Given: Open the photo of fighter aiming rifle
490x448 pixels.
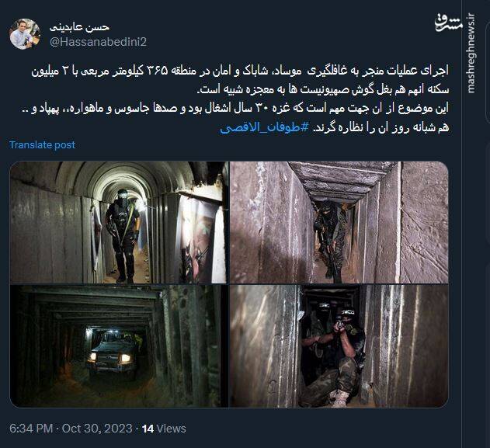Looking at the screenshot, I should [x=339, y=346].
